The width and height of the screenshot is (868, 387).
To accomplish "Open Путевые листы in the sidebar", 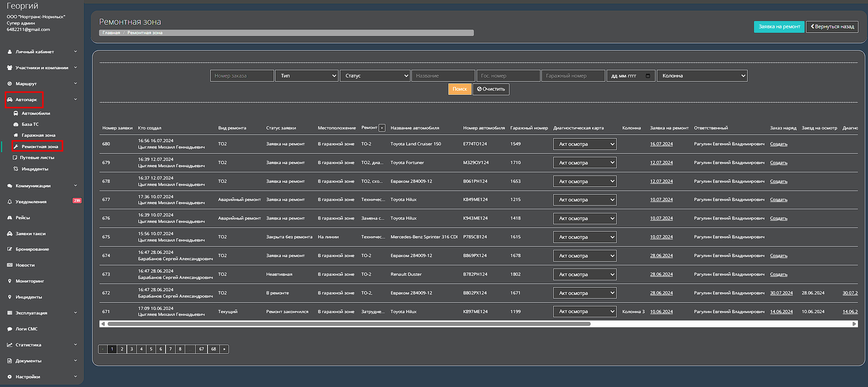I will pyautogui.click(x=36, y=158).
